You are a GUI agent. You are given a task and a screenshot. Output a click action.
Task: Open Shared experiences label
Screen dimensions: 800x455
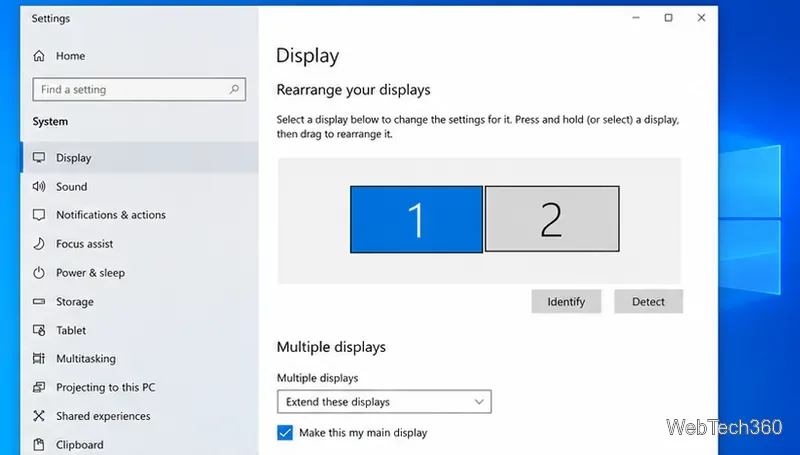click(x=103, y=416)
